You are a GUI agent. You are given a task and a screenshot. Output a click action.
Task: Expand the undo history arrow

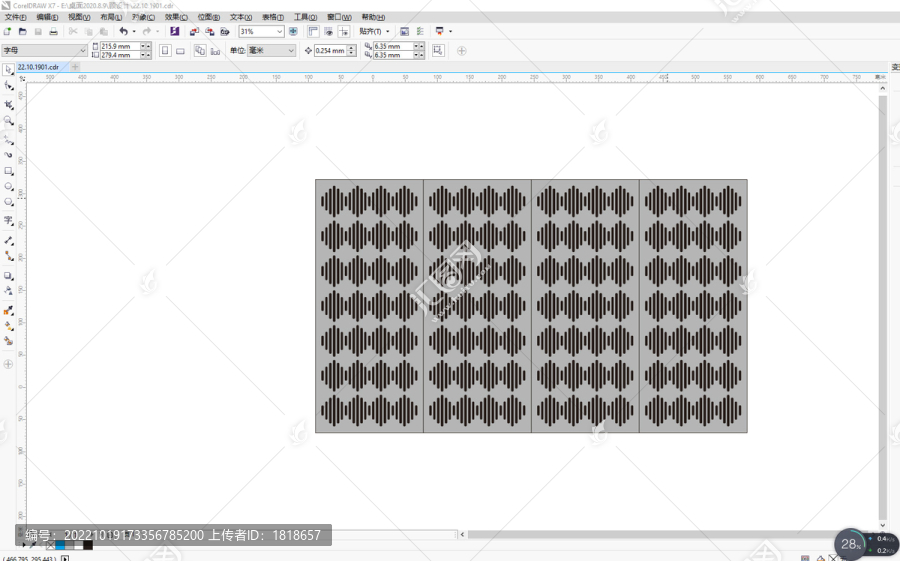click(x=134, y=32)
